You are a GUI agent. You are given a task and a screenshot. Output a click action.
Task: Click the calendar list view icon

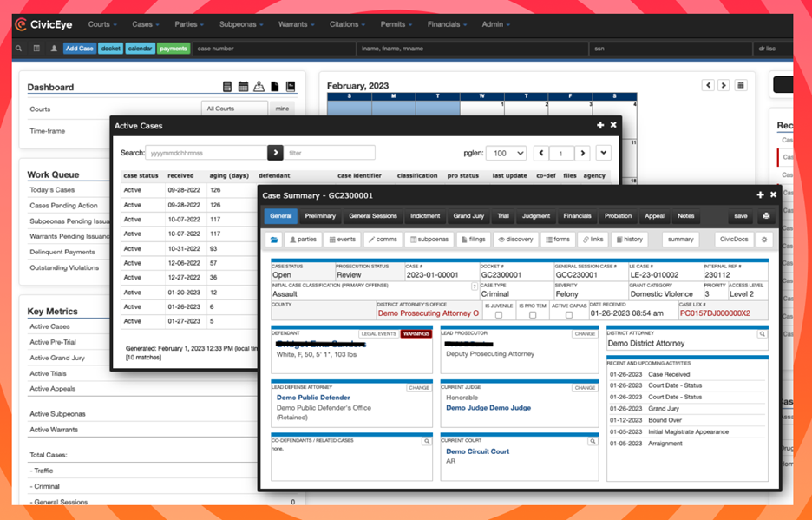click(x=740, y=85)
